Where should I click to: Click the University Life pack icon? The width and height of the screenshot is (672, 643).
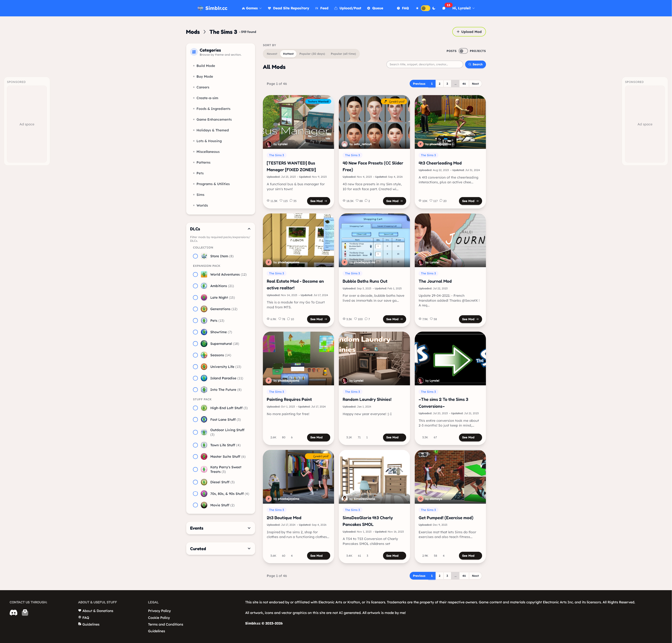[204, 367]
